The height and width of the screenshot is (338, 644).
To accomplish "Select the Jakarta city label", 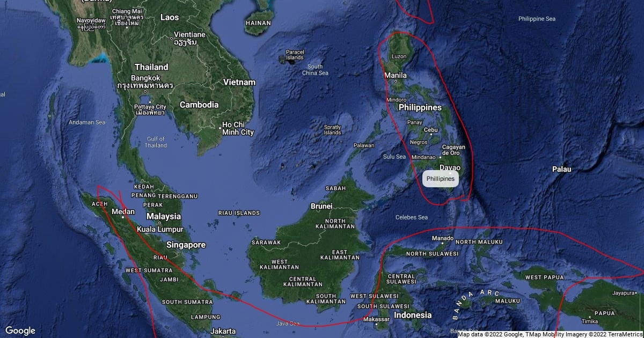I will tap(223, 330).
